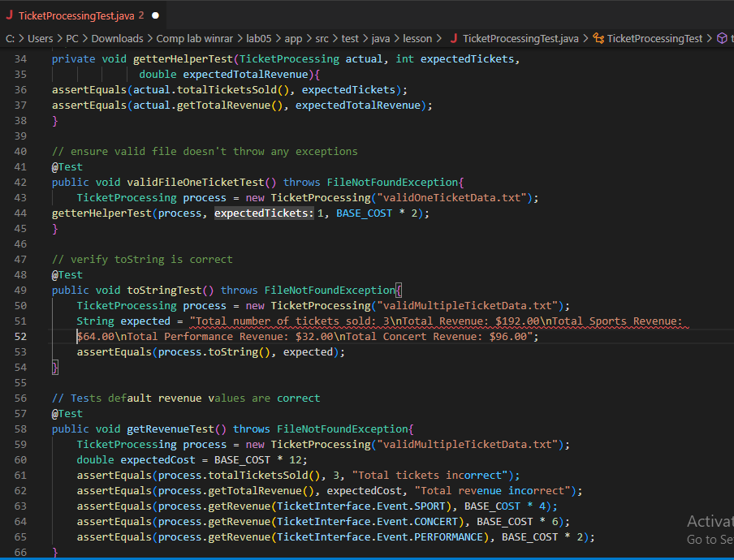
Task: Click the @Test annotation on line 48
Action: pos(67,275)
